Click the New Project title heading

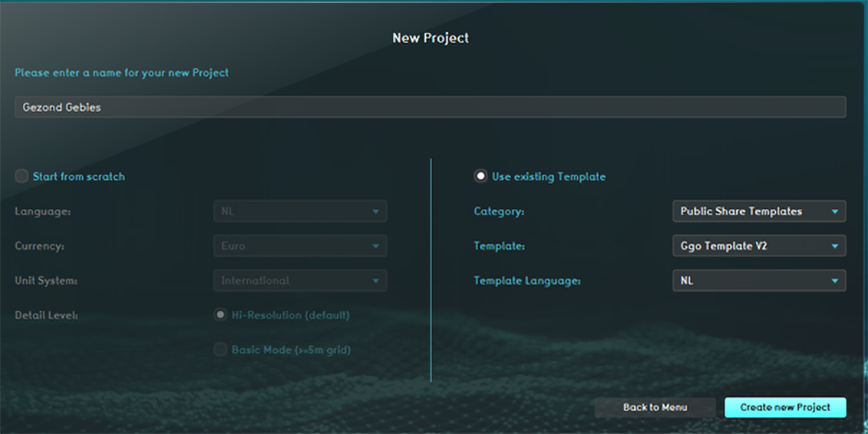[431, 39]
